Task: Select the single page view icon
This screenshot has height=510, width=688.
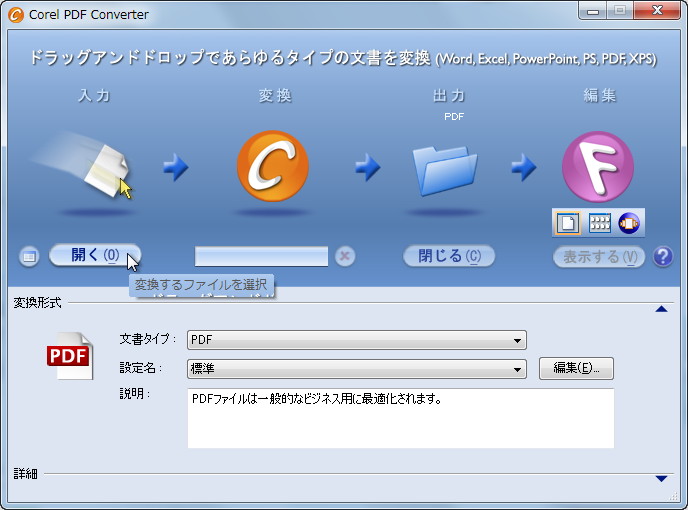Action: [x=568, y=223]
